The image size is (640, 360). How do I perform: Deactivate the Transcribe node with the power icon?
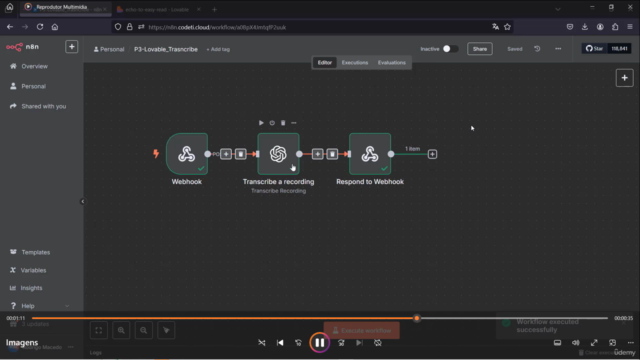coord(272,123)
